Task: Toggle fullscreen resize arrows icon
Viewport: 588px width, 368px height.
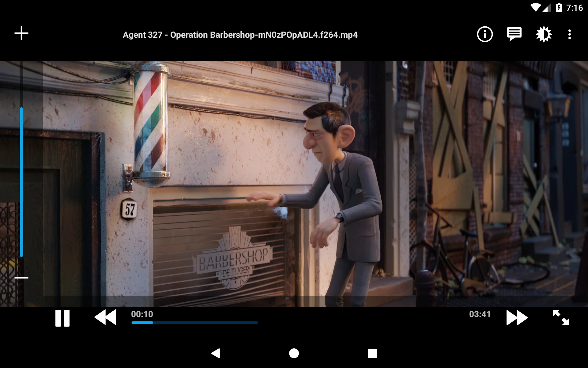Action: pos(561,317)
